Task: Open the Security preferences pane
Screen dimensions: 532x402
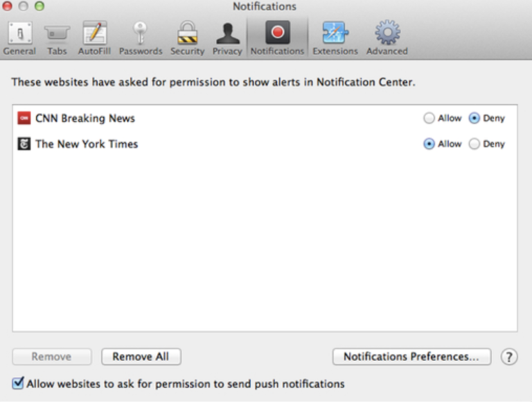Action: (x=187, y=38)
